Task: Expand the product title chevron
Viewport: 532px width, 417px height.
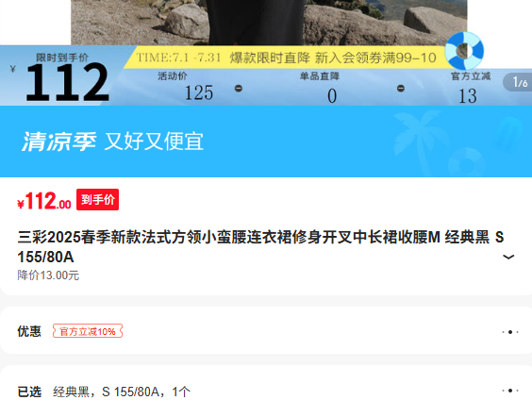Action: [507, 257]
